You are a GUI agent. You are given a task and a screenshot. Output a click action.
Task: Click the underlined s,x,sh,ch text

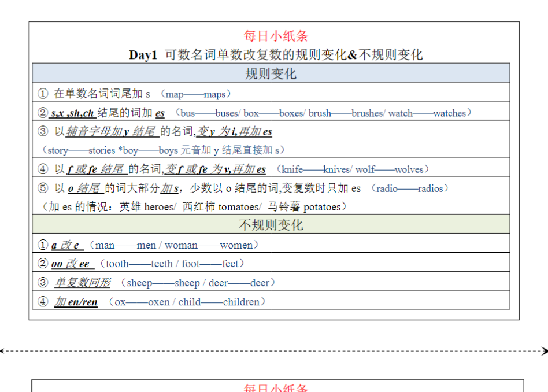(x=73, y=113)
